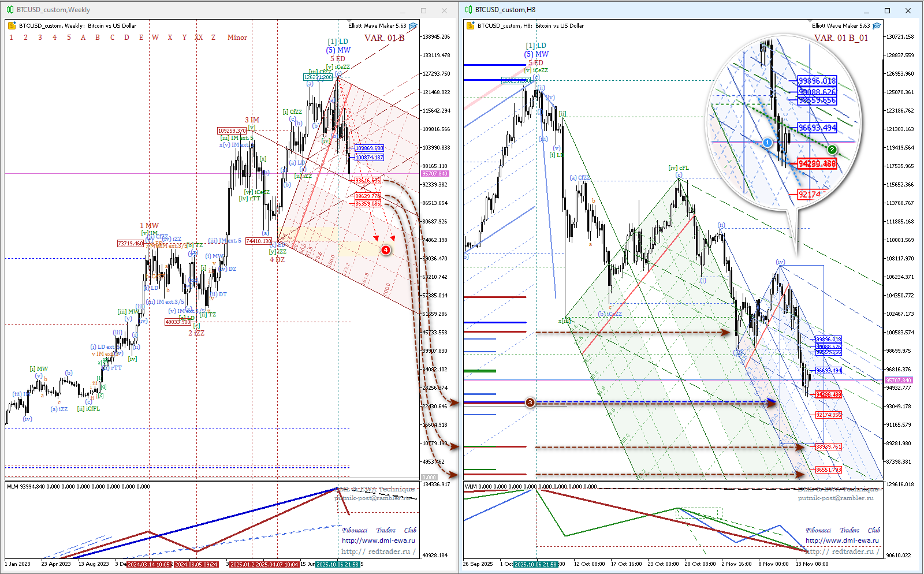924x574 pixels.
Task: Open the www.dml-ewa.ru link in Weekly chart
Action: click(x=378, y=541)
